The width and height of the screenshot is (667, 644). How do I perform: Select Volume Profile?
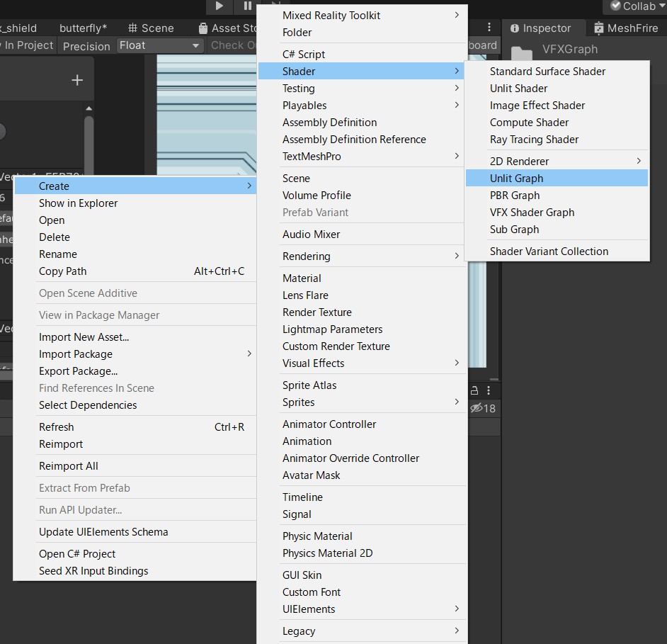pyautogui.click(x=363, y=196)
